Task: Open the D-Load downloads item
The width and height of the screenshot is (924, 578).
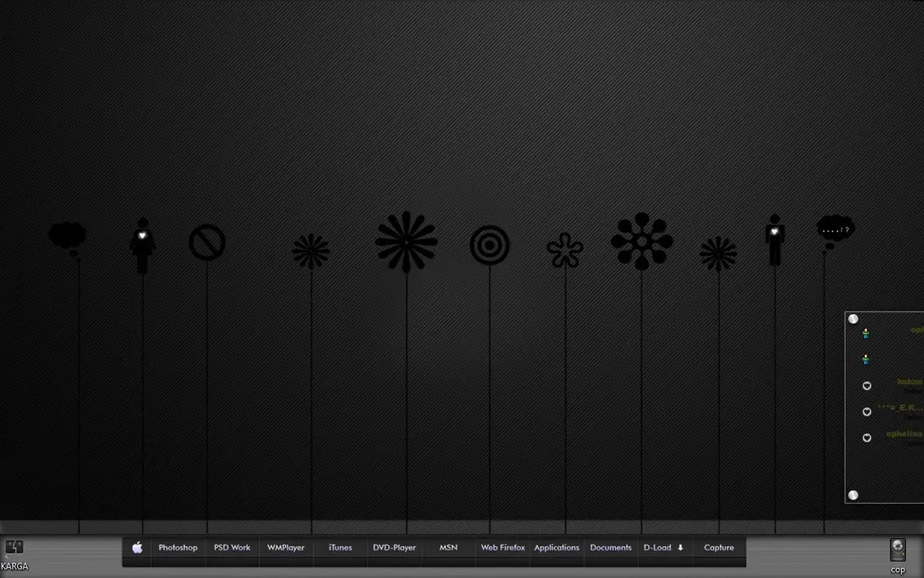Action: 663,547
